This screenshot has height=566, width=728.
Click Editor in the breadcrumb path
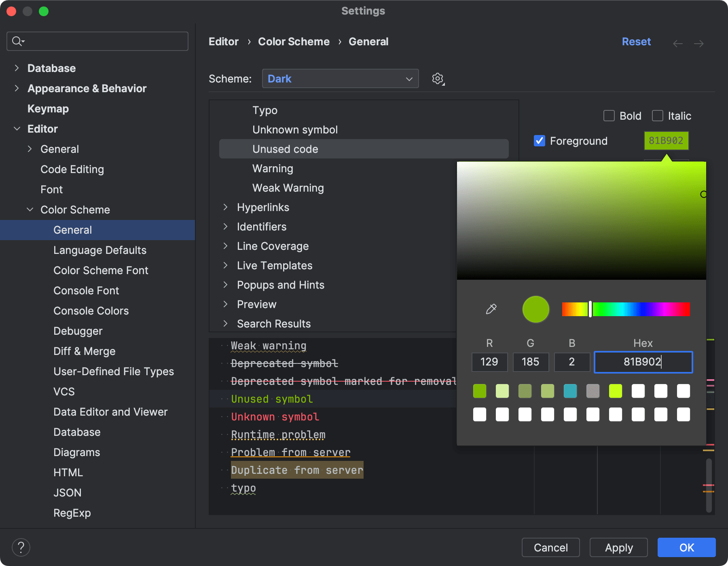click(223, 41)
